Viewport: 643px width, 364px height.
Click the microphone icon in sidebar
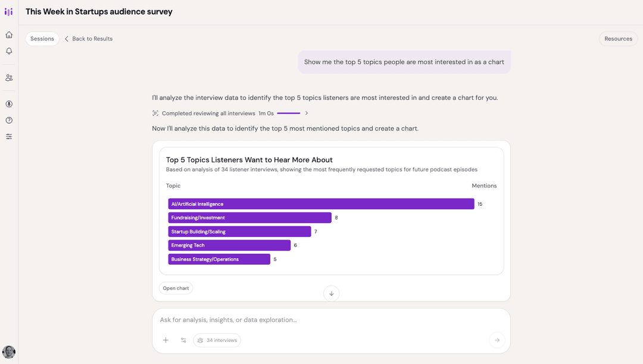(x=9, y=104)
